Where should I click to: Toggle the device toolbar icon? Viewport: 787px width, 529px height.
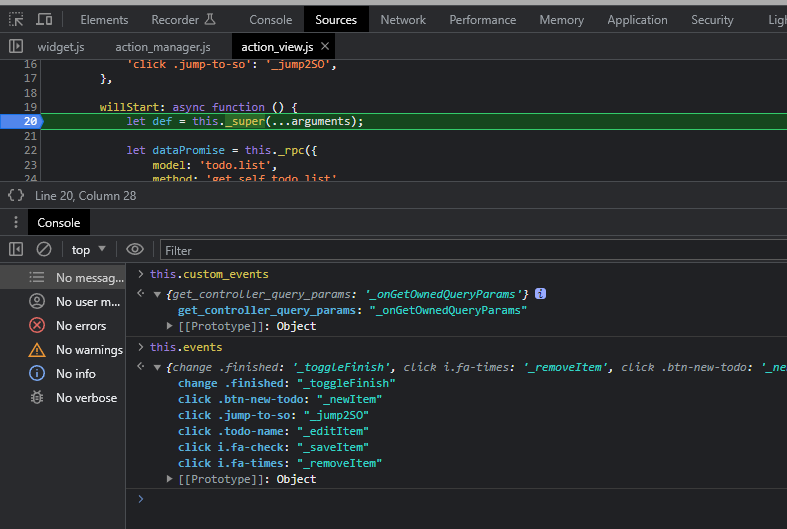(44, 20)
